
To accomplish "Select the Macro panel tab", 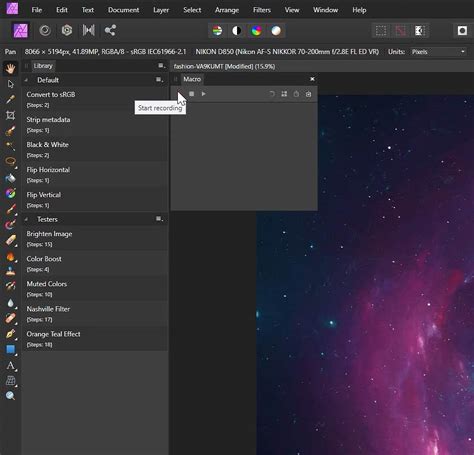I will click(x=192, y=79).
